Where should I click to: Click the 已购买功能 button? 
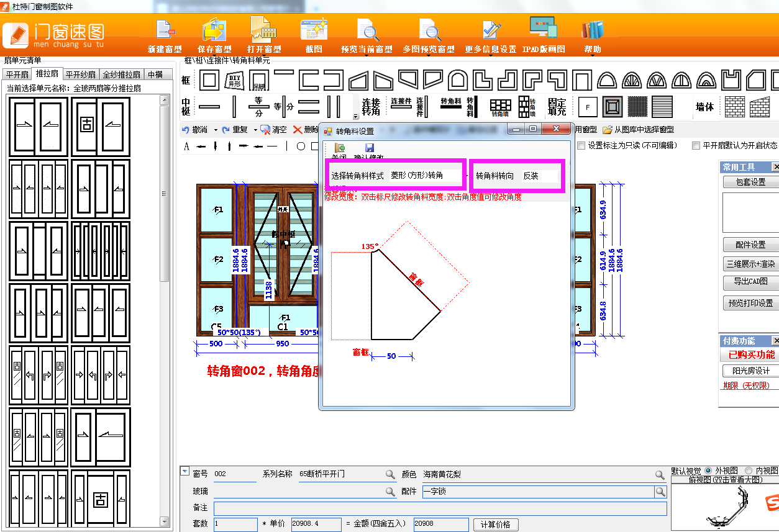click(750, 354)
